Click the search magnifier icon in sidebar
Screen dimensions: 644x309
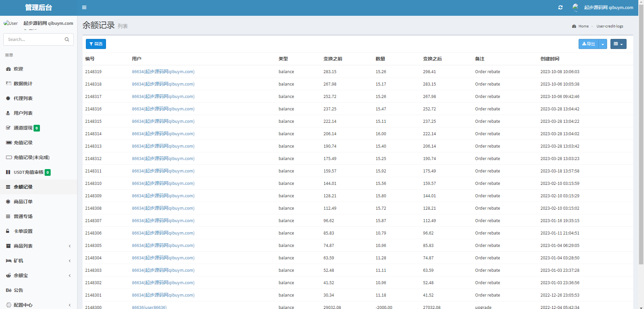67,40
